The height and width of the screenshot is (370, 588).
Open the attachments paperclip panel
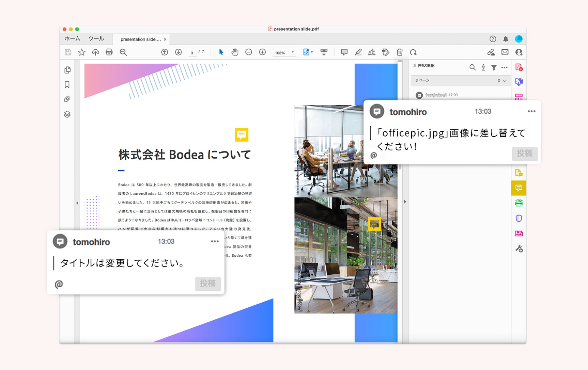tap(67, 99)
